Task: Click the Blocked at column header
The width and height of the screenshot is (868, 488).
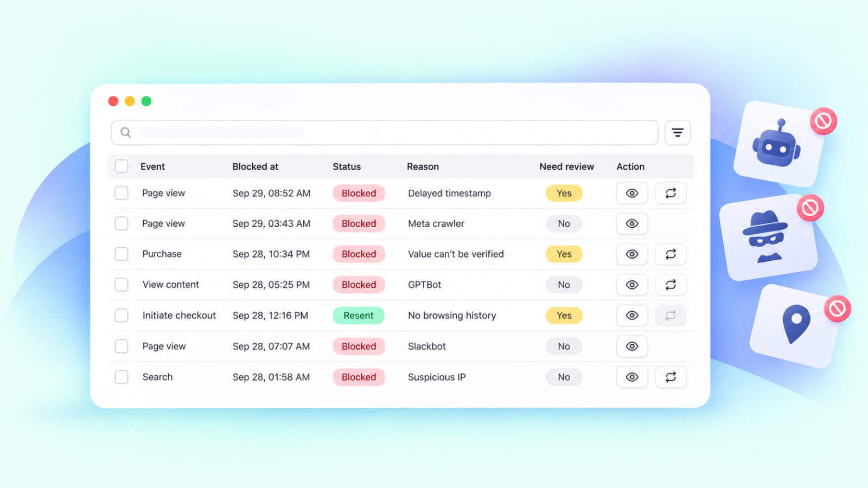Action: coord(255,166)
